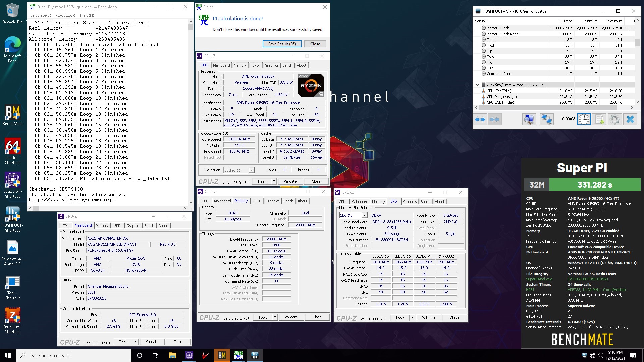Open Tools dropdown arrow in CPU-Z SPD window
This screenshot has height=362, width=644.
[x=412, y=318]
